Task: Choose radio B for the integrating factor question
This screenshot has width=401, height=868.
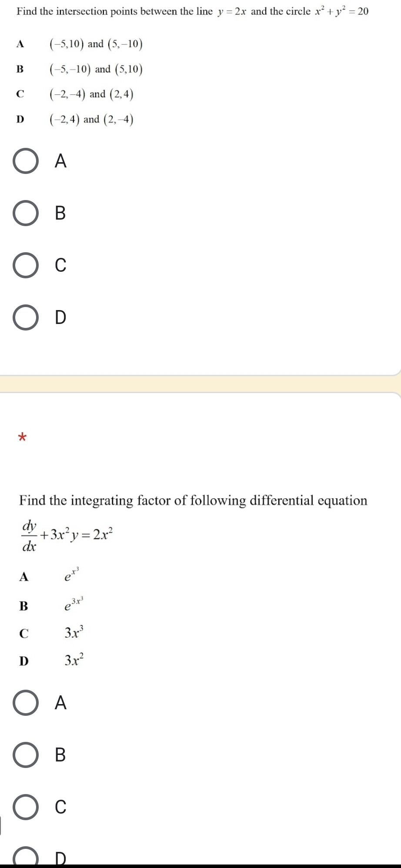Action: (x=26, y=755)
